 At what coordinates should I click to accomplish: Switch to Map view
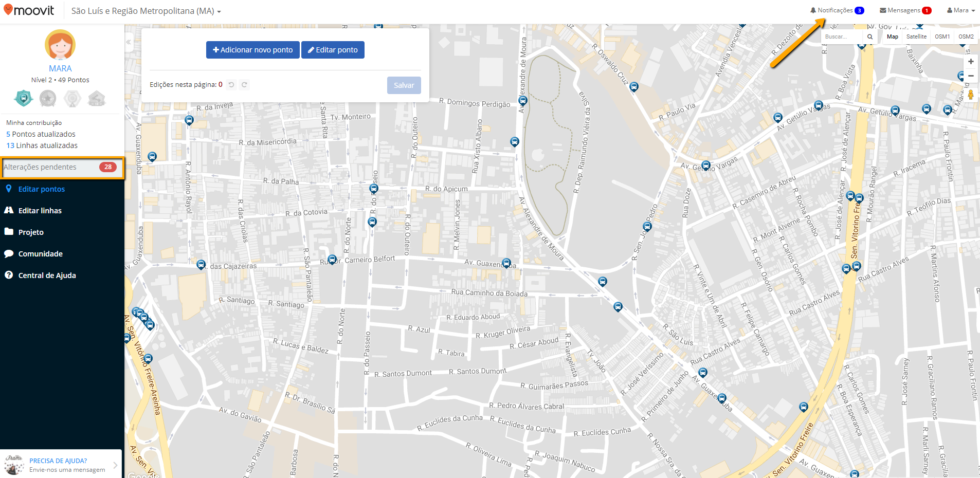[893, 36]
